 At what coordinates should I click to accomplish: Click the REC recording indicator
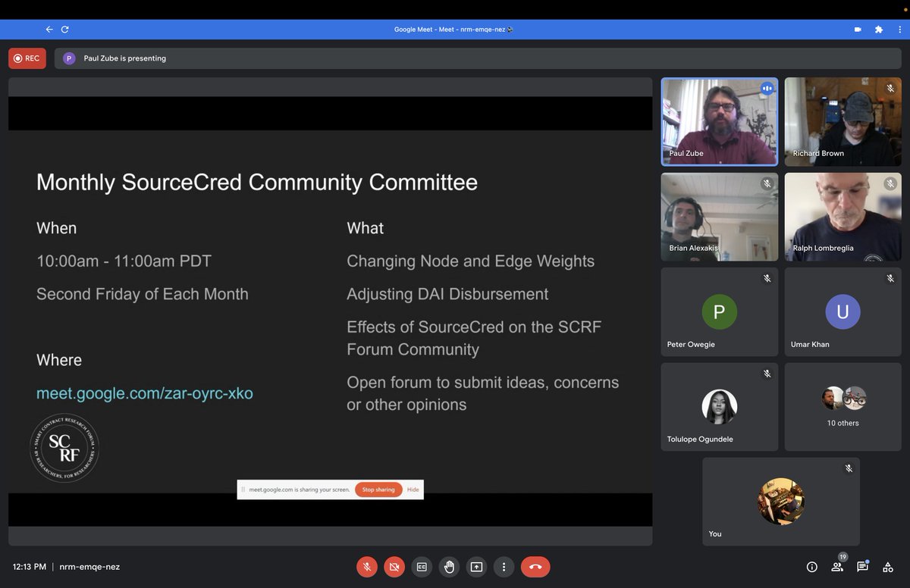tap(27, 58)
